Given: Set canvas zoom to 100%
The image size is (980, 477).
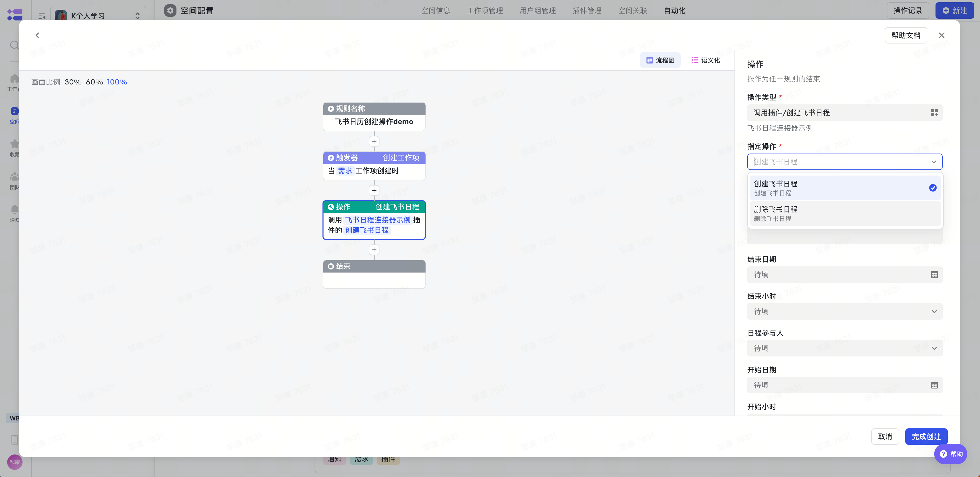Looking at the screenshot, I should (x=117, y=82).
